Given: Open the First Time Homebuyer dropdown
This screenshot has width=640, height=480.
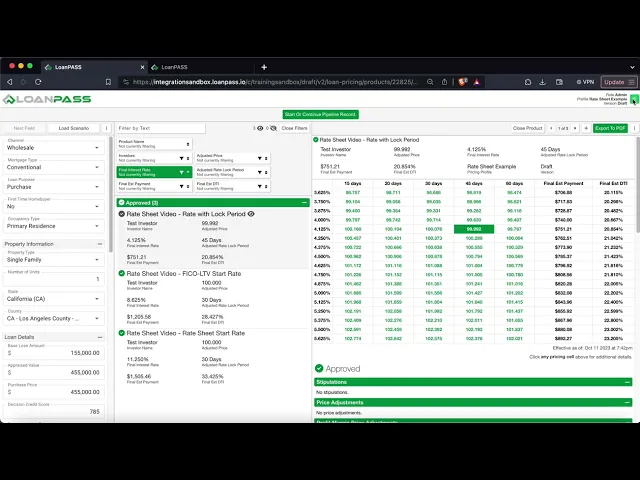Looking at the screenshot, I should pos(53,206).
